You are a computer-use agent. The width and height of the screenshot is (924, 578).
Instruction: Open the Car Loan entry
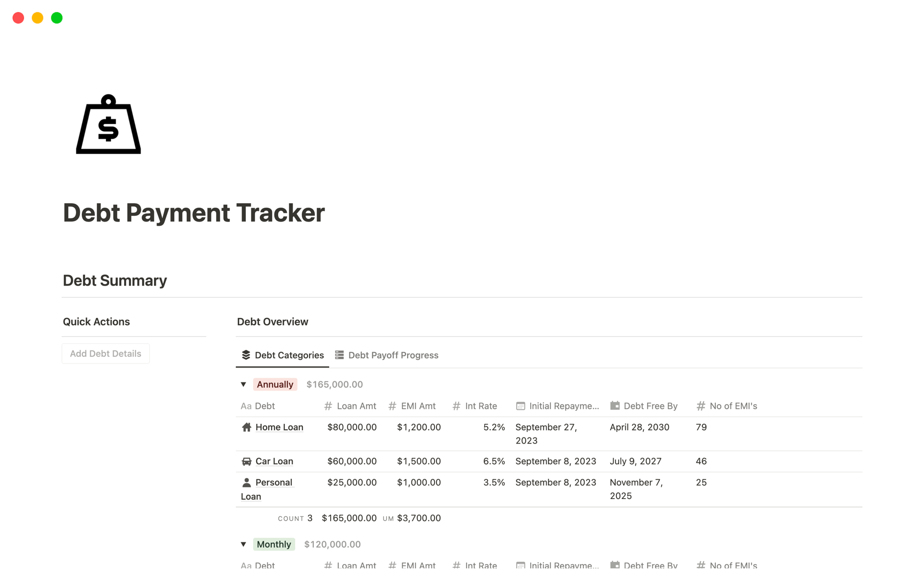point(274,461)
